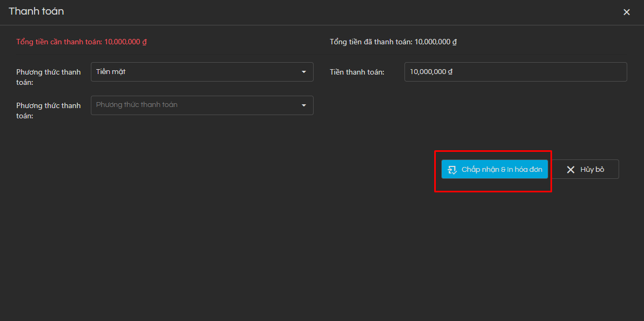
Task: Click the X icon inside Hủy bỏ button
Action: [x=571, y=169]
